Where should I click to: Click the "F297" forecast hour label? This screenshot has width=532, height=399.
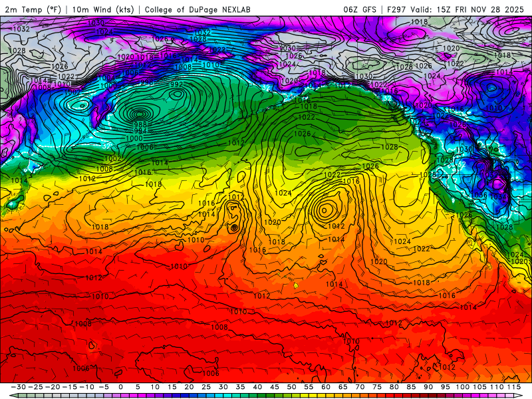[396, 9]
